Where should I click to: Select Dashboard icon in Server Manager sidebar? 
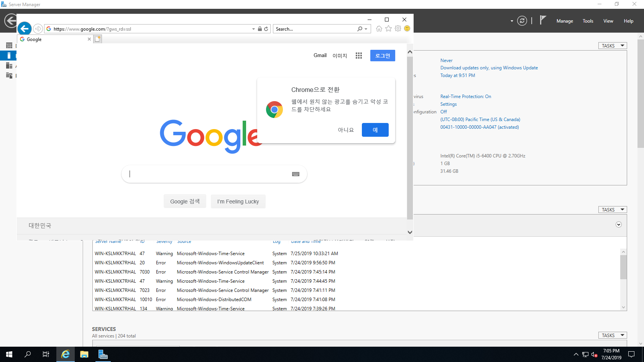click(9, 46)
